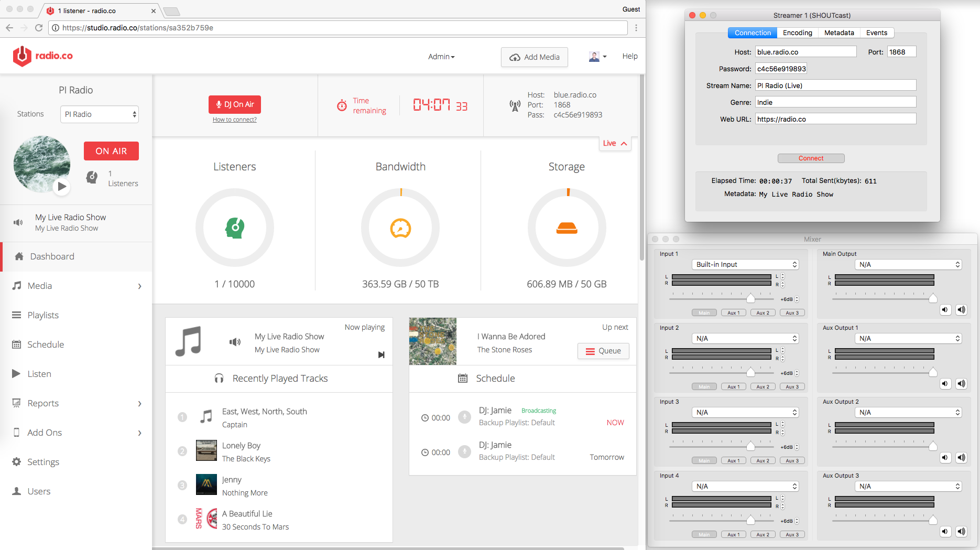Click the Playlists list icon
This screenshot has width=980, height=550.
(17, 315)
